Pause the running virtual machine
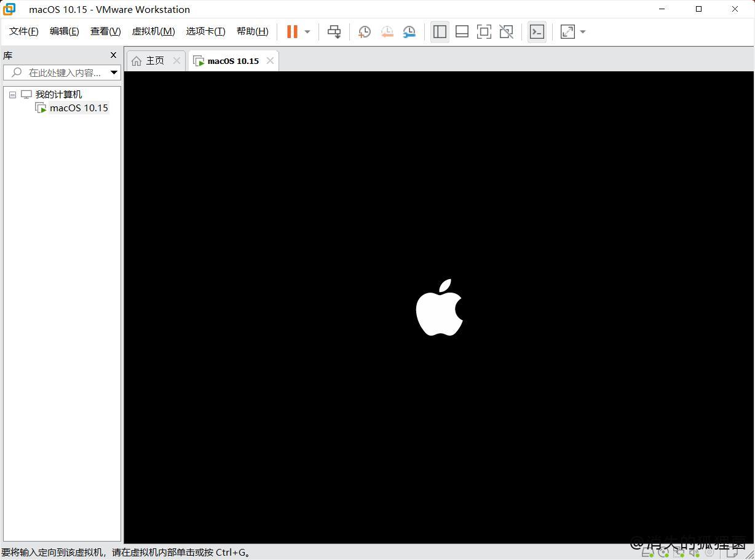 coord(292,32)
